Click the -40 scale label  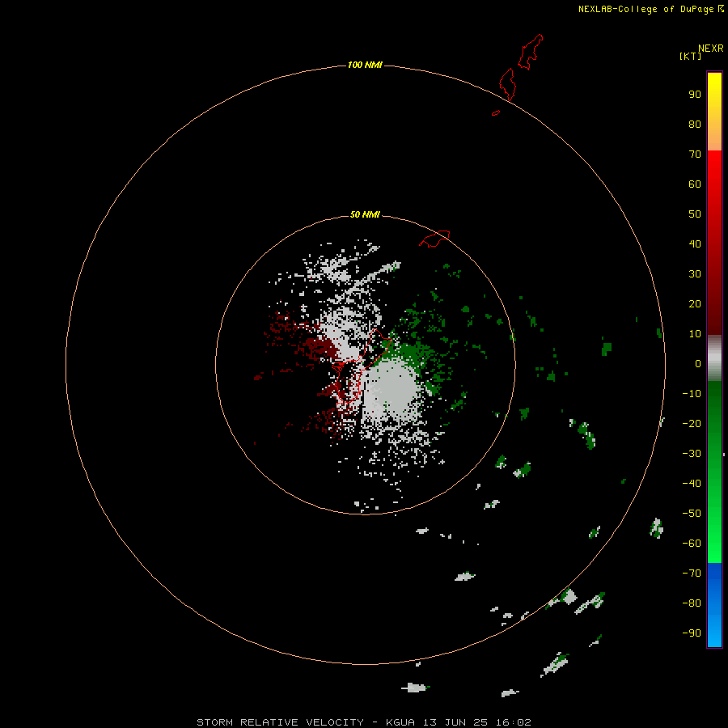(692, 484)
